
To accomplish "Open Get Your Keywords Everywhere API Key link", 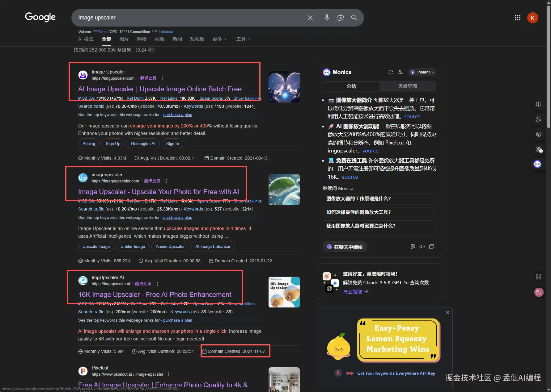I will click(396, 373).
